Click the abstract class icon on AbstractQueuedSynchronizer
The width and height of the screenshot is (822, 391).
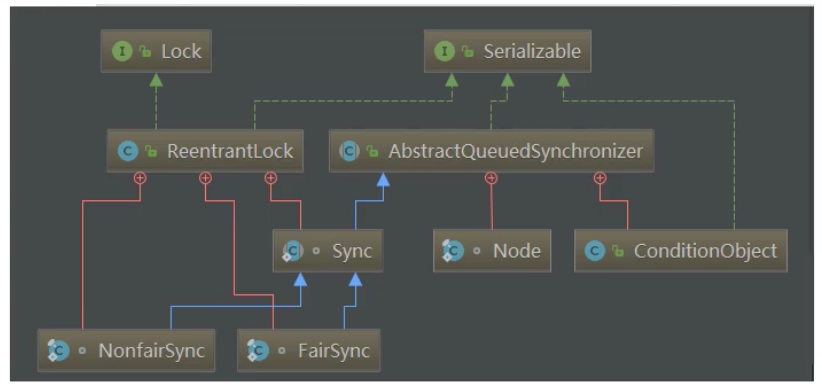coord(350,151)
